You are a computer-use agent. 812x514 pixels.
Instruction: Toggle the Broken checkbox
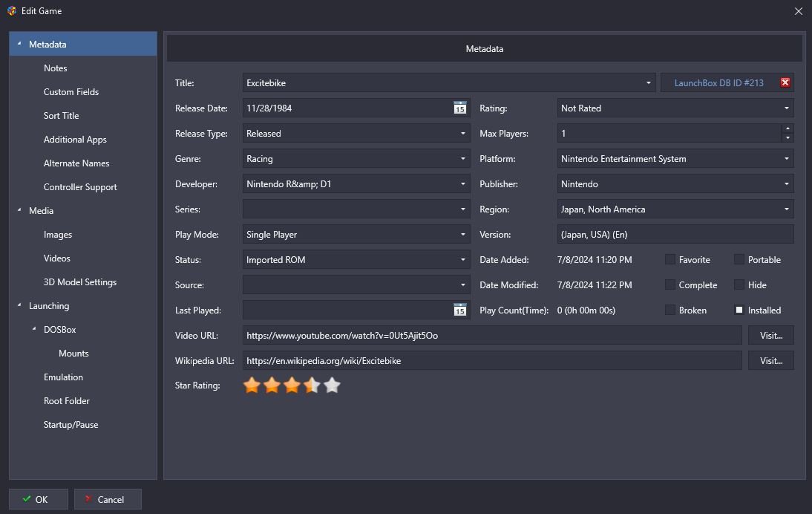(x=670, y=310)
